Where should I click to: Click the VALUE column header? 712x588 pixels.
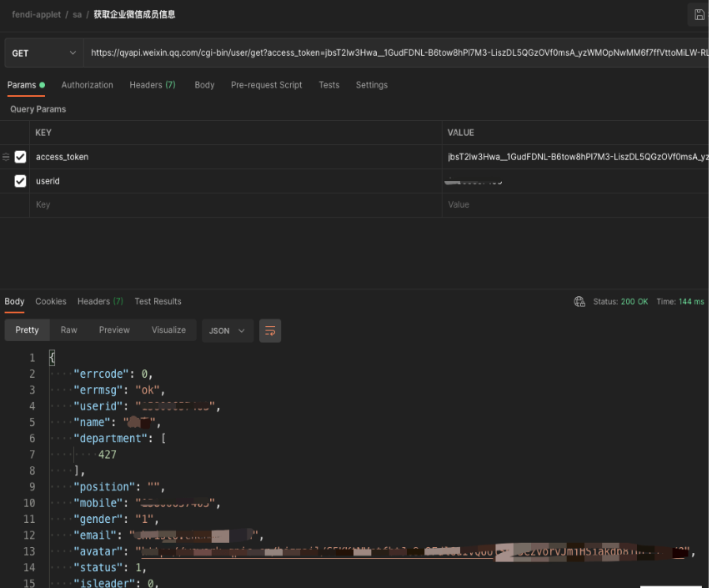(x=461, y=133)
